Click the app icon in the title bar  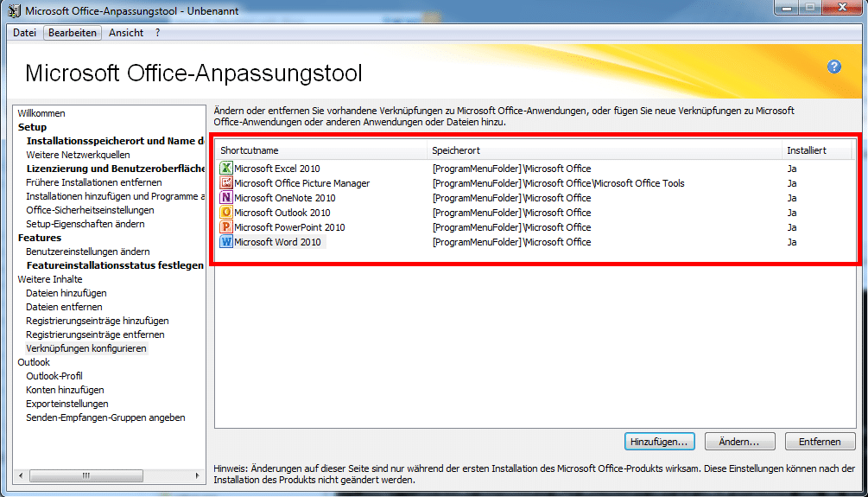[15, 10]
